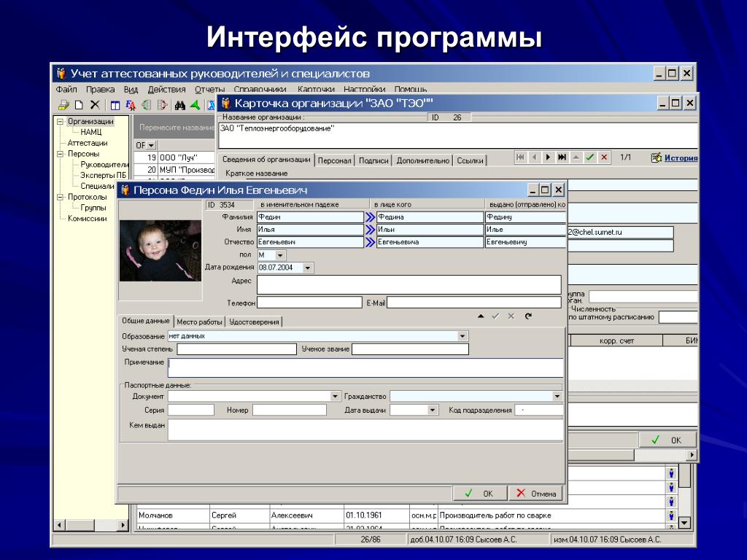This screenshot has width=747, height=560.
Task: Click the Примечание text field
Action: coord(365,367)
